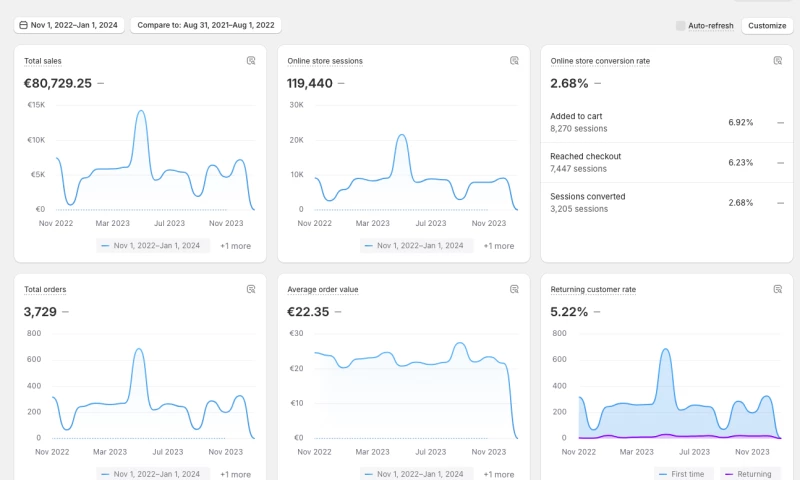Open the Average order value report icon

pyautogui.click(x=514, y=289)
